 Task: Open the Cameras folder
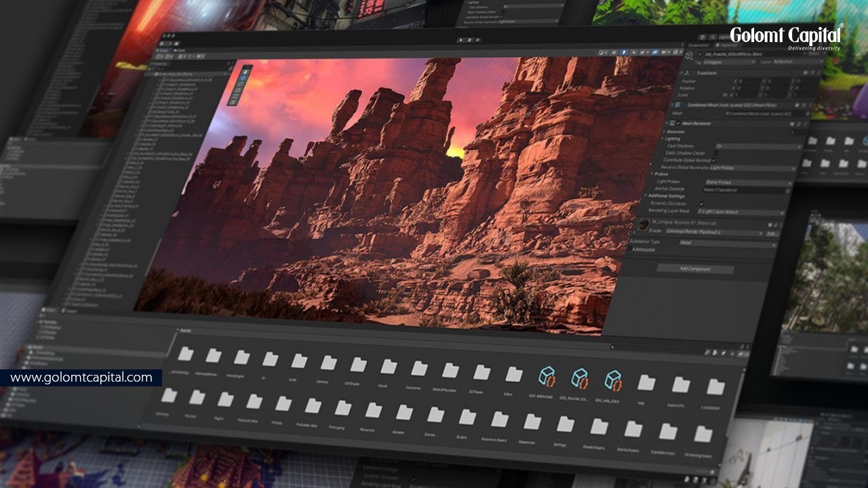coord(328,363)
